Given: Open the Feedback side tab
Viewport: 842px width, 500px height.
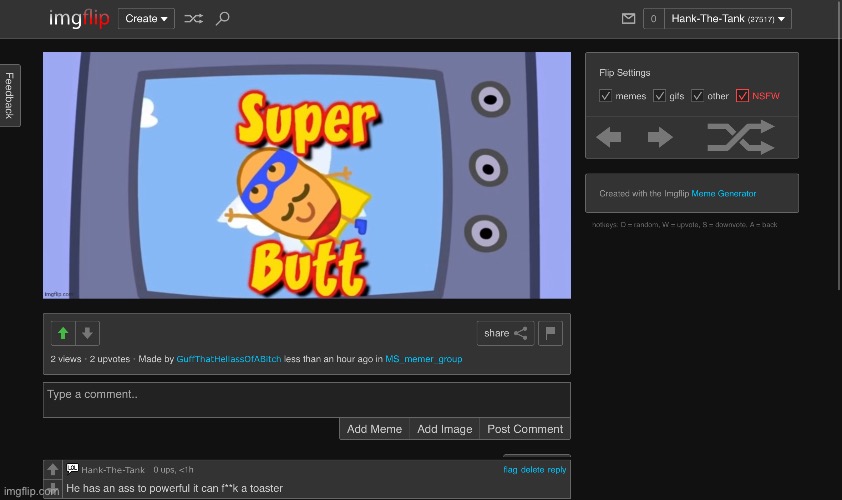Looking at the screenshot, I should click(10, 96).
